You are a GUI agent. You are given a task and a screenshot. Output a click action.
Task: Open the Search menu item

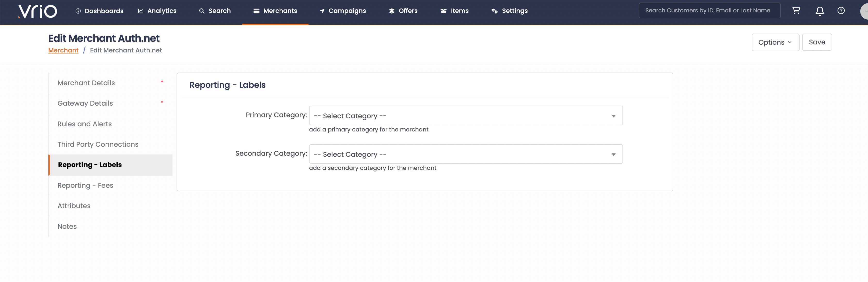click(x=215, y=11)
